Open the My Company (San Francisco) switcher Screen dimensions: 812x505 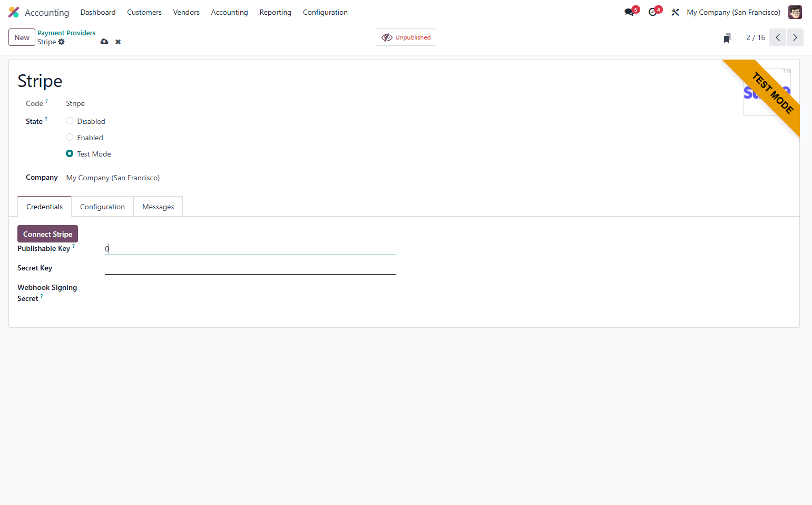pos(733,12)
